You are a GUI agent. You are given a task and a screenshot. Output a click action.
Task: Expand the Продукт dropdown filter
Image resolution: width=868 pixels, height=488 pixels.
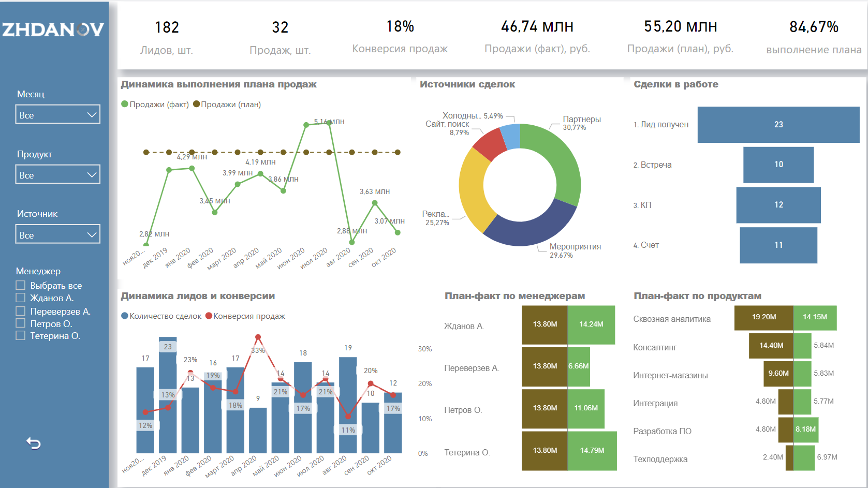tap(57, 175)
